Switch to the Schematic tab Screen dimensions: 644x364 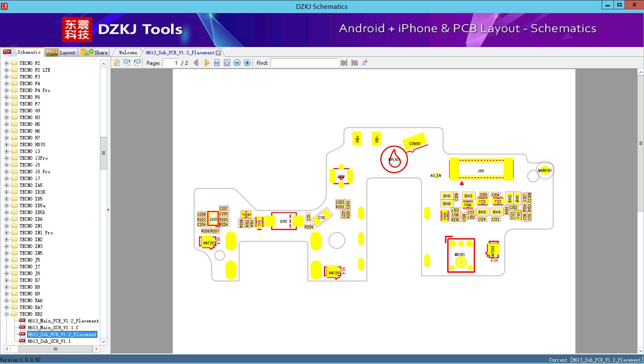(x=22, y=52)
